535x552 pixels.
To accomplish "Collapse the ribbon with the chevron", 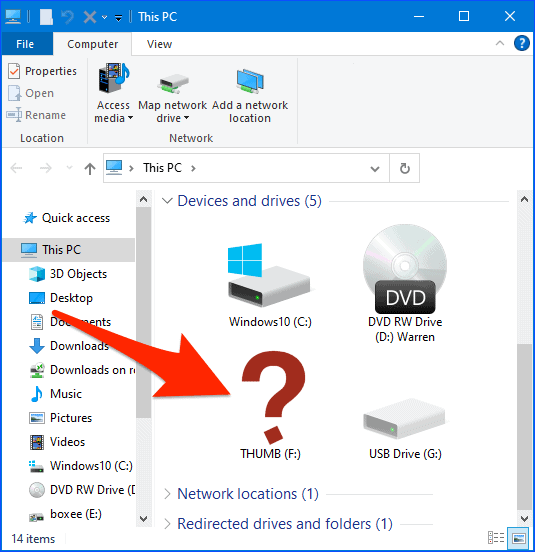I will (499, 43).
